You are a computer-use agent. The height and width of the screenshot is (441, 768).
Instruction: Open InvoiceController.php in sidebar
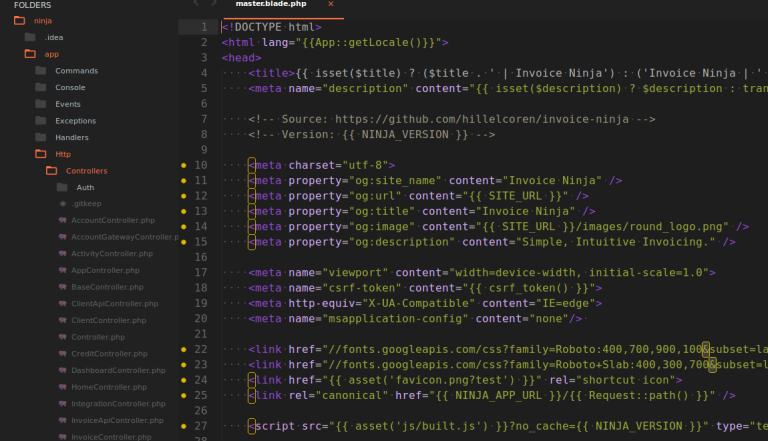(x=111, y=436)
